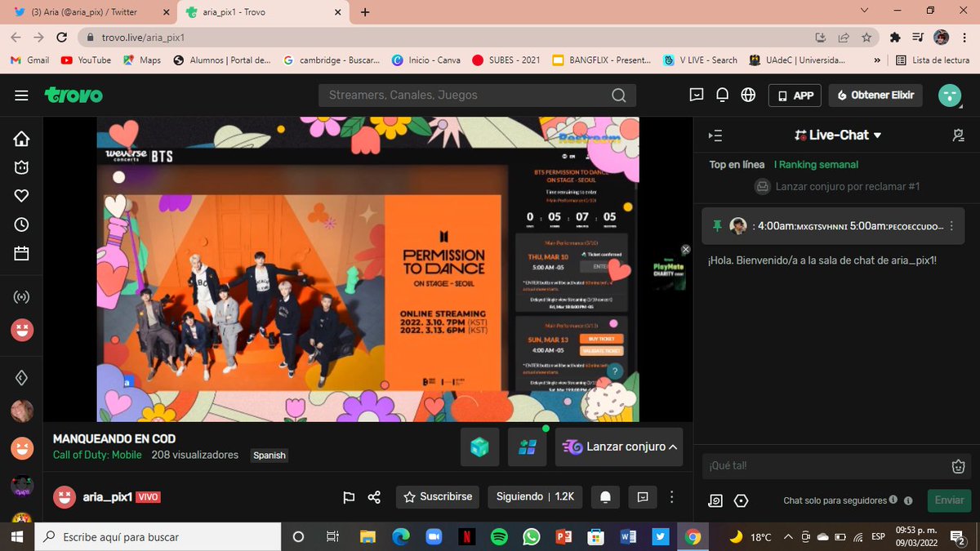Open Trovo notifications bell in header
This screenshot has width=980, height=551.
pyautogui.click(x=722, y=95)
